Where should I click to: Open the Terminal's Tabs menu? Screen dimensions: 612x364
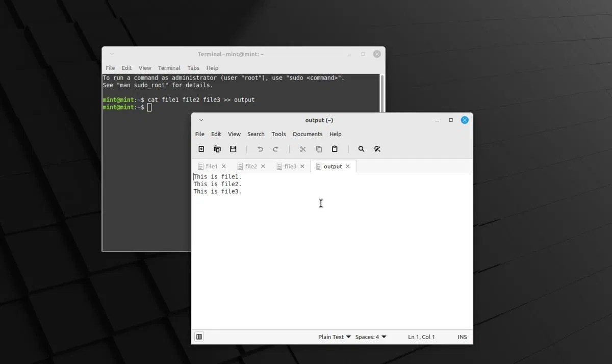(193, 68)
